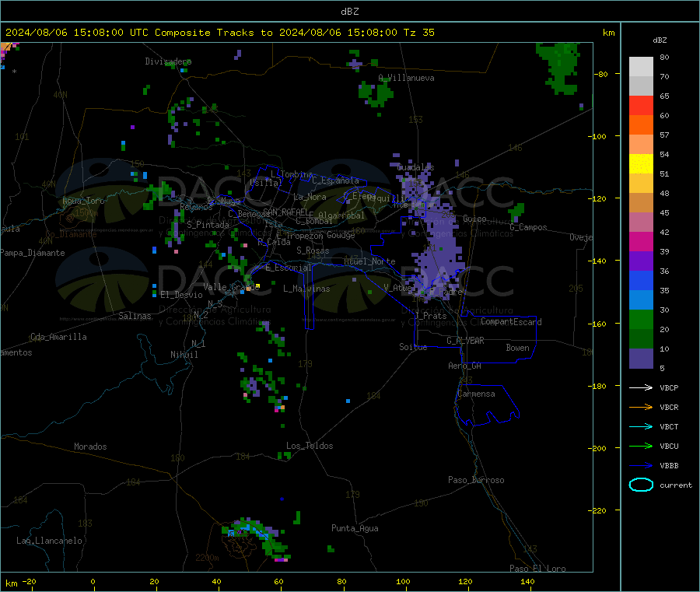Click the Paso_Barroso map label
This screenshot has height=592, width=700.
click(x=476, y=481)
